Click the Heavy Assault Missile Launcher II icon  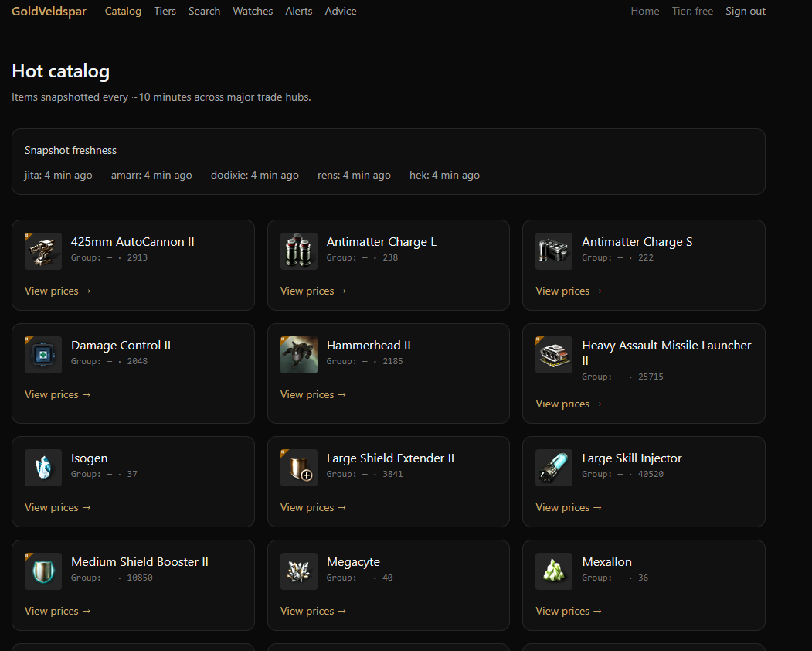pos(554,355)
